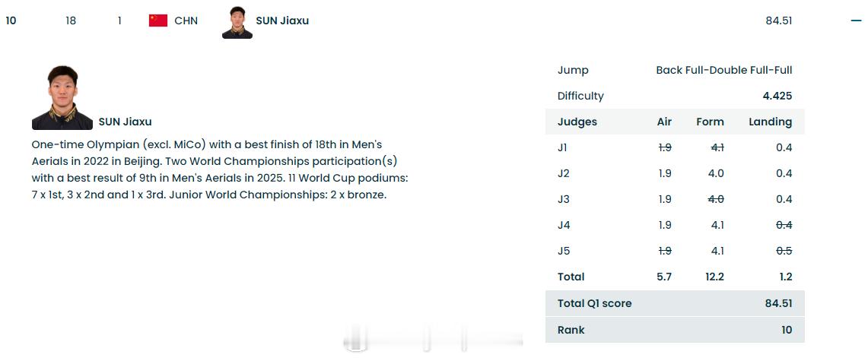
Task: Open small athlete photo in header row
Action: pos(237,22)
